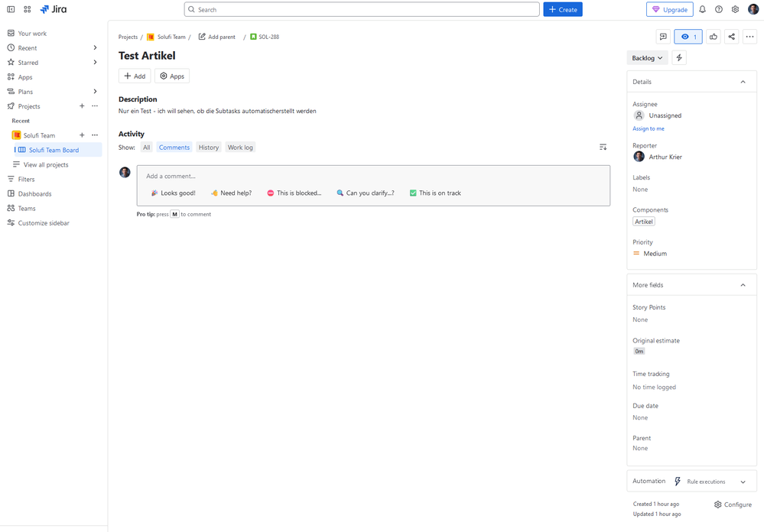The width and height of the screenshot is (764, 532).
Task: Click the plus icon next to Projects
Action: (82, 106)
